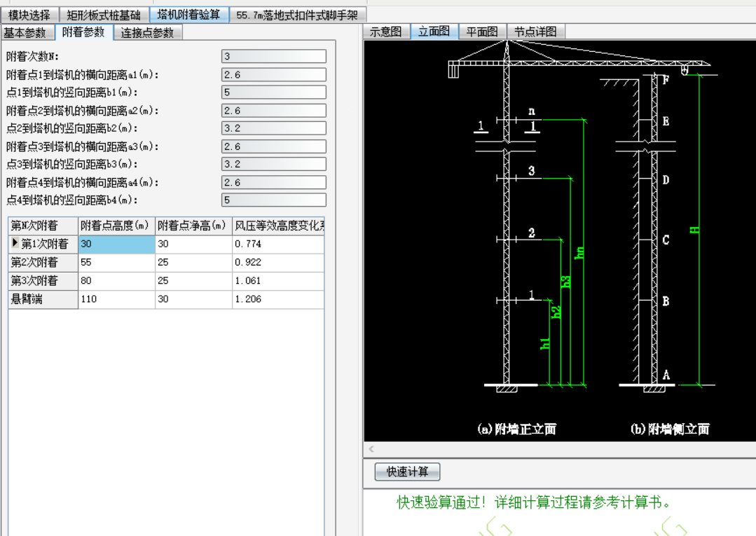Screen dimensions: 756x536
Task: Click the a3 横向距离 input field
Action: [274, 146]
